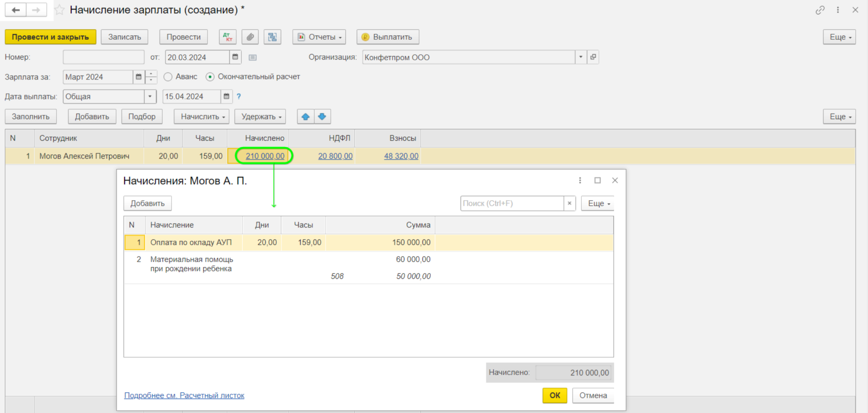Go back with the left arrow button
This screenshot has height=413, width=868.
[x=16, y=10]
